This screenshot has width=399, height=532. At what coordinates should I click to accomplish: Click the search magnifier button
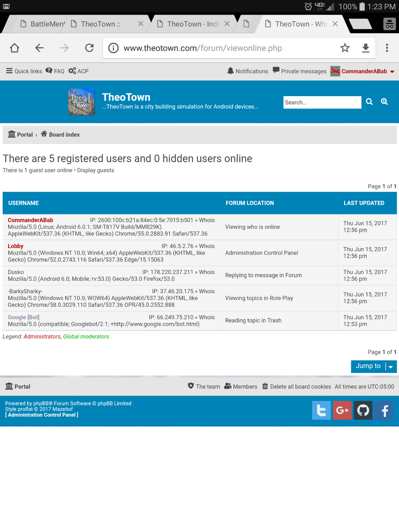coord(369,102)
